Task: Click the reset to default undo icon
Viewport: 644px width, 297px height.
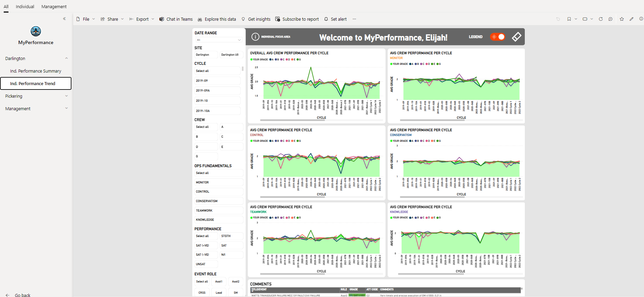Action: (x=558, y=19)
